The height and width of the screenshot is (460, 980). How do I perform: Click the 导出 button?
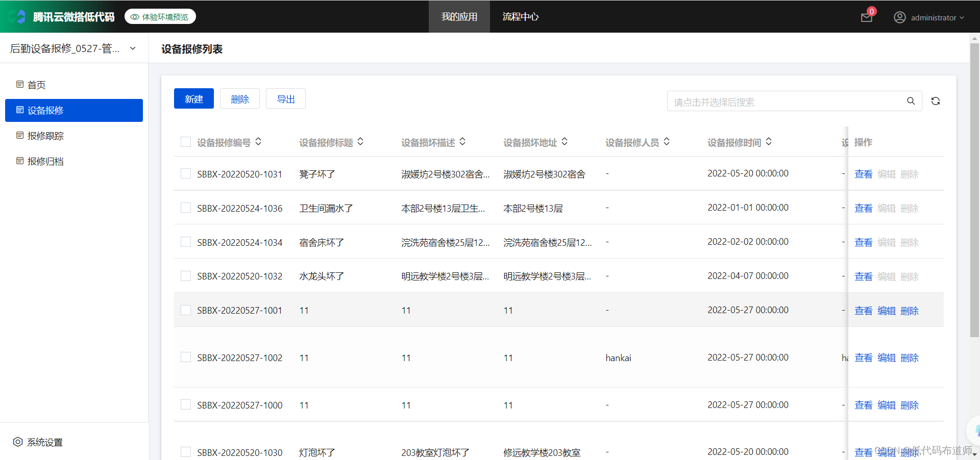pos(286,98)
